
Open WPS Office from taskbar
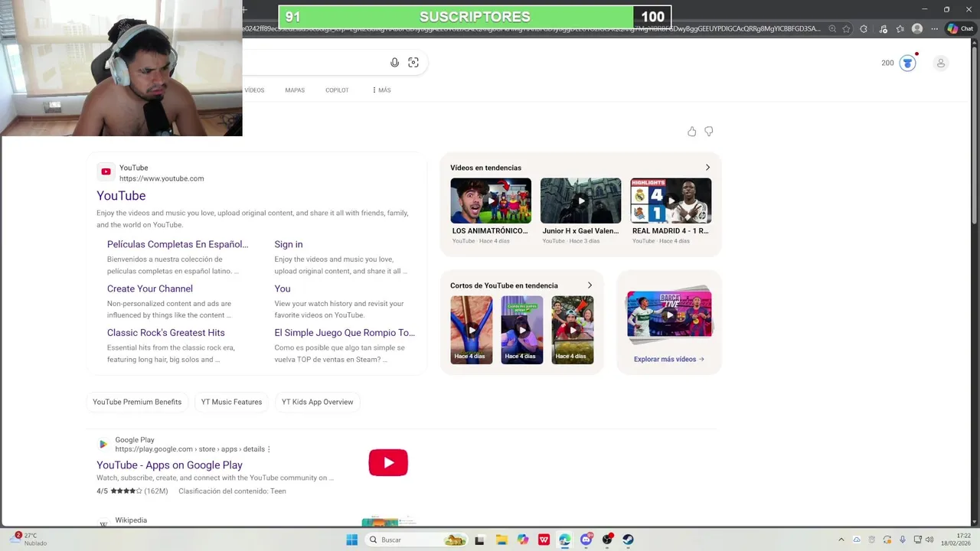click(x=544, y=540)
